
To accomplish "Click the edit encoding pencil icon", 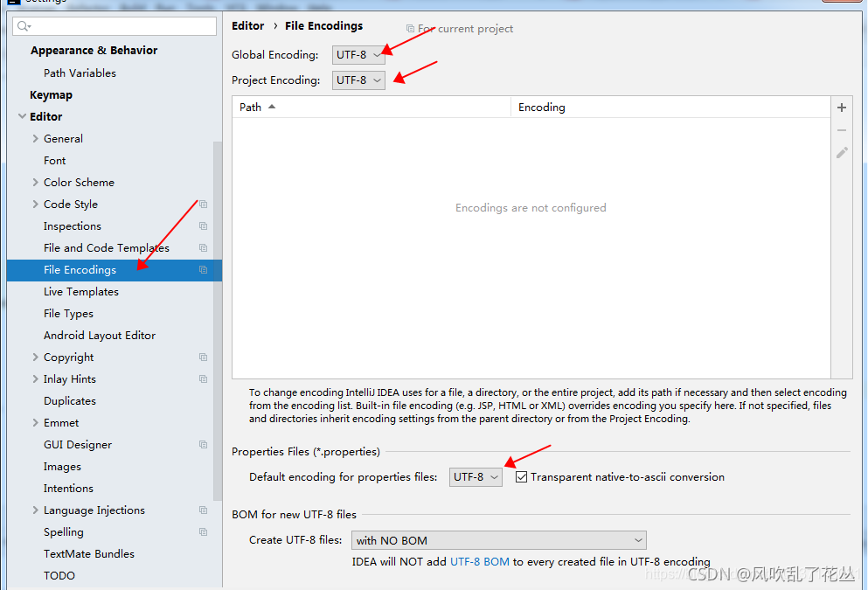I will point(842,153).
